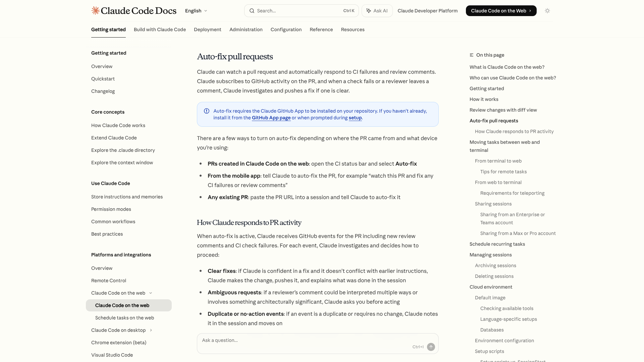Click the sparkle Ask AI button
Viewport: 644px width, 362px height.
pos(377,11)
